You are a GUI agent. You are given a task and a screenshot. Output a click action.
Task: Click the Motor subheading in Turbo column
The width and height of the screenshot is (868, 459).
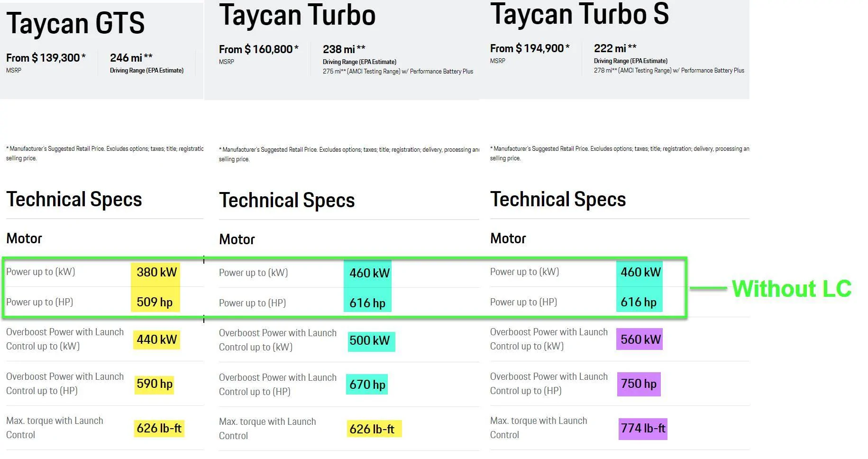(x=237, y=239)
